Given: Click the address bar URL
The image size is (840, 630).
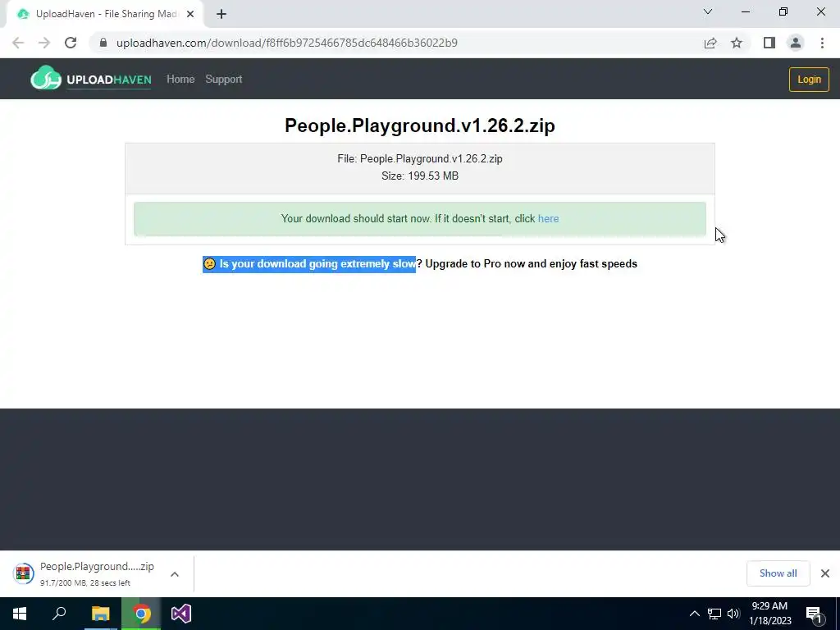Looking at the screenshot, I should click(286, 43).
